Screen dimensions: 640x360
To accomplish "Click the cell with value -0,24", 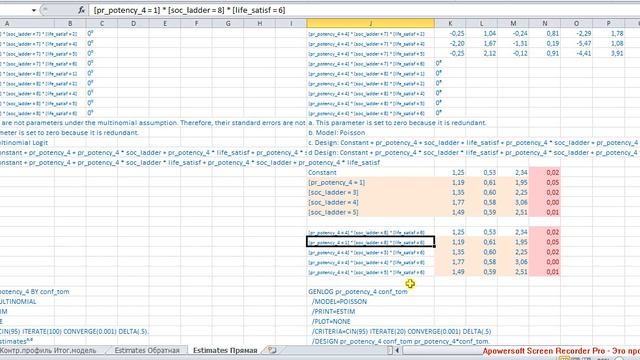I will point(513,33).
